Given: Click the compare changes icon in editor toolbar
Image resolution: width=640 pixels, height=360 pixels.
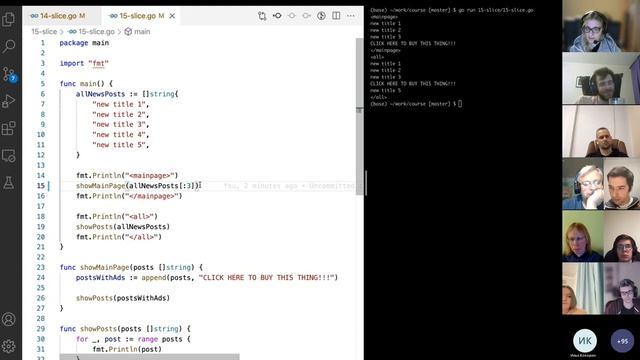Looking at the screenshot, I should [262, 16].
